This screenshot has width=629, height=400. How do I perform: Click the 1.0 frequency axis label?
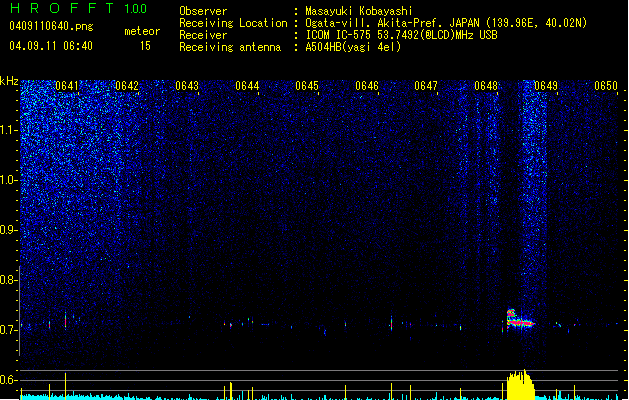coord(8,180)
